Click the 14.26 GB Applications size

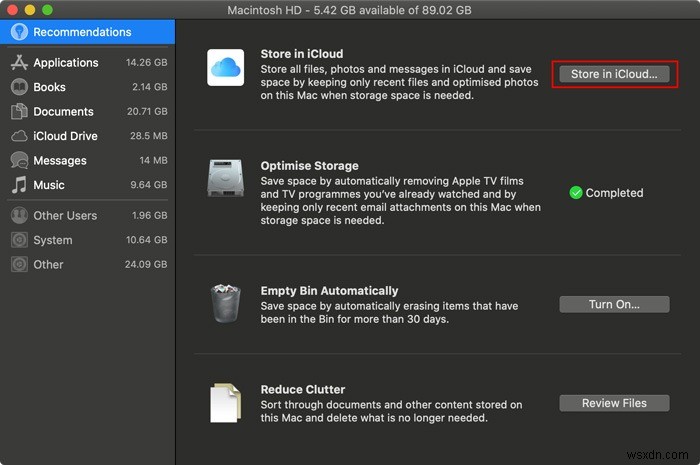click(x=147, y=62)
